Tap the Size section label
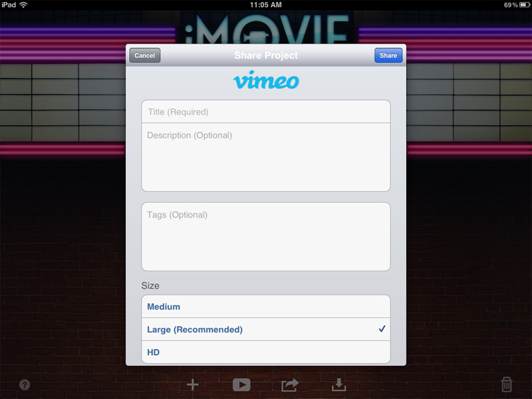 150,286
